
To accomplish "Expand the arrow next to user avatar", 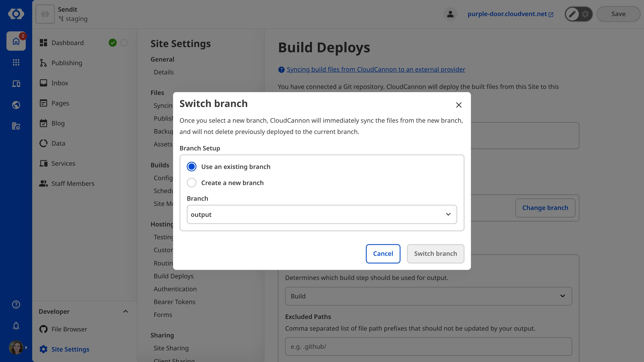I will 26,347.
